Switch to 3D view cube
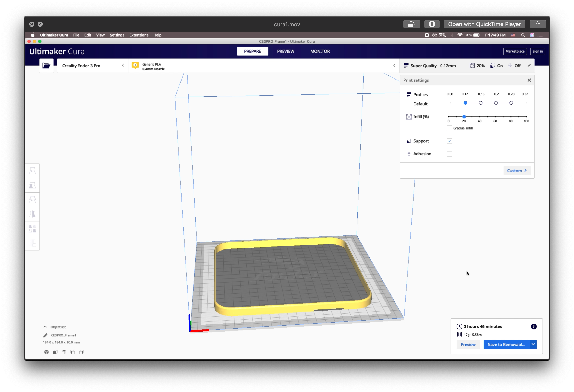Screen dimensions: 574x392 [x=46, y=352]
